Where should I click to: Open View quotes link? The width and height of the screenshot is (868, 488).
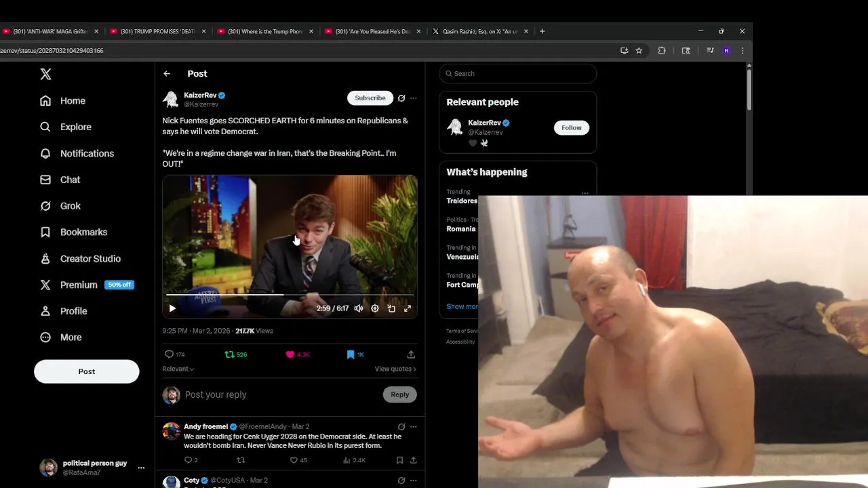pos(395,369)
